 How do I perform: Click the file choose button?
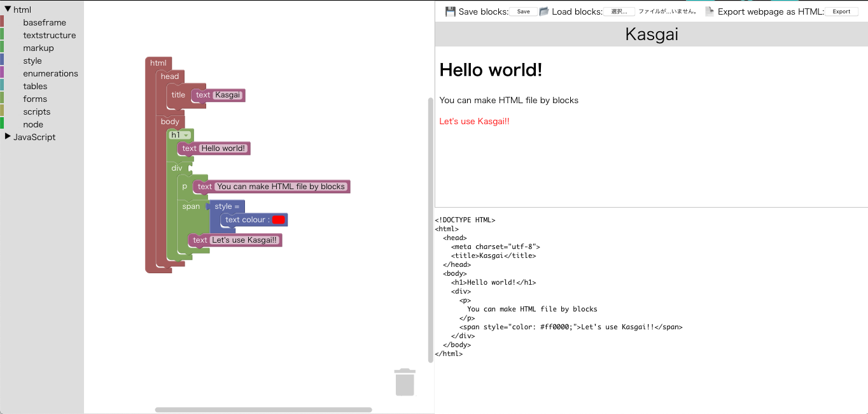click(x=619, y=11)
